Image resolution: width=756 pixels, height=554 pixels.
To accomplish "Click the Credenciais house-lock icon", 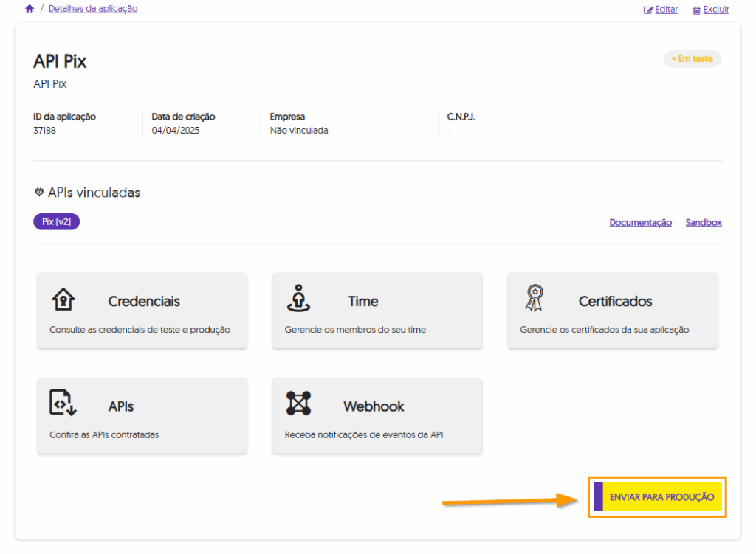I will [x=63, y=299].
